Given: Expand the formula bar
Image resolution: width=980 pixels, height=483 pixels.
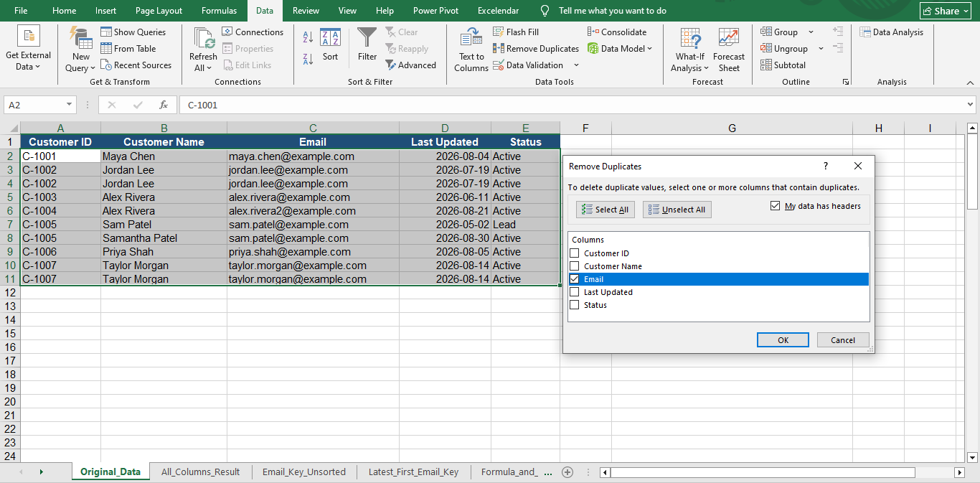Looking at the screenshot, I should [970, 105].
